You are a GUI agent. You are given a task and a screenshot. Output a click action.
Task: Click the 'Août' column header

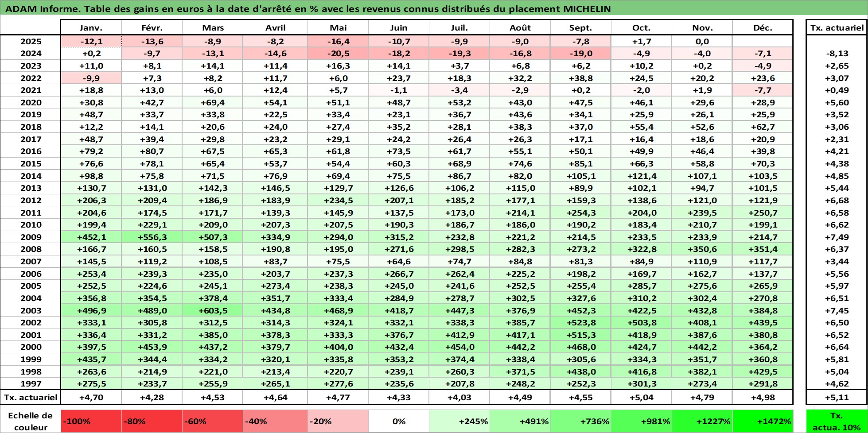520,27
